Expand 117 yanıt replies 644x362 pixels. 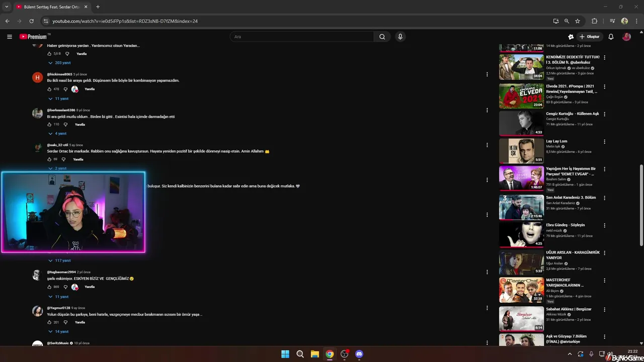[60, 260]
